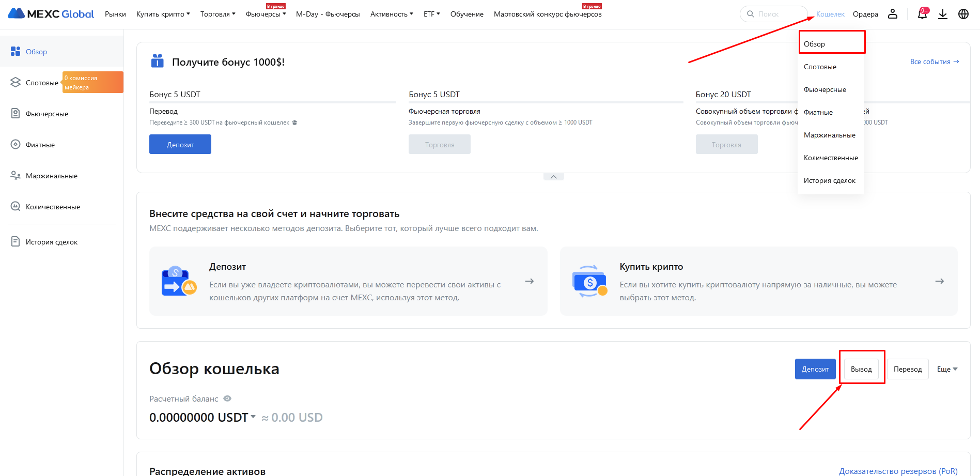Click the MEXC Global logo
The height and width of the screenshot is (476, 980).
pos(51,14)
